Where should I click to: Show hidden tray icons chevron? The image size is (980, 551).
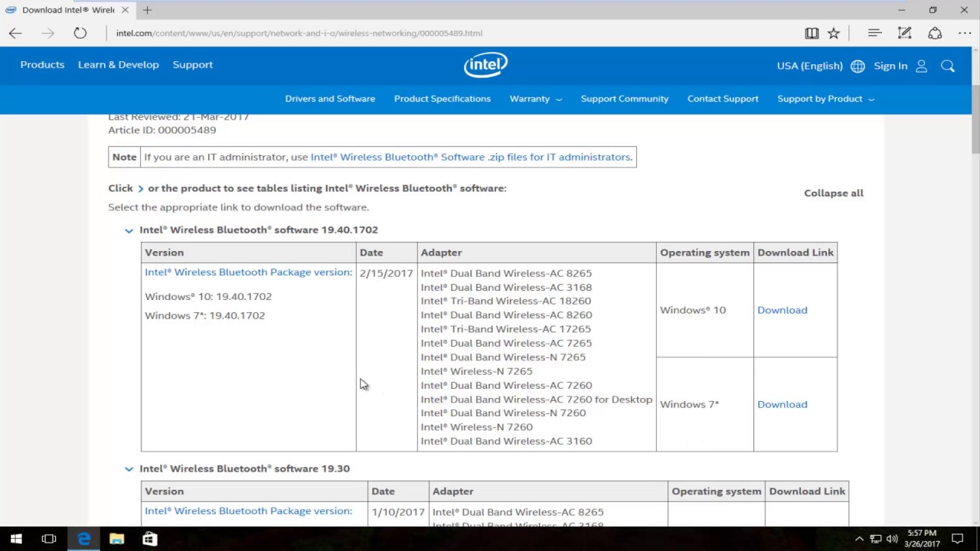(859, 539)
